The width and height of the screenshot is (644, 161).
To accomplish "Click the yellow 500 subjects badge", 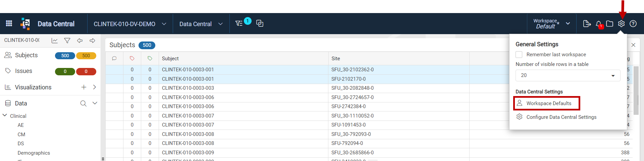I will pos(86,56).
